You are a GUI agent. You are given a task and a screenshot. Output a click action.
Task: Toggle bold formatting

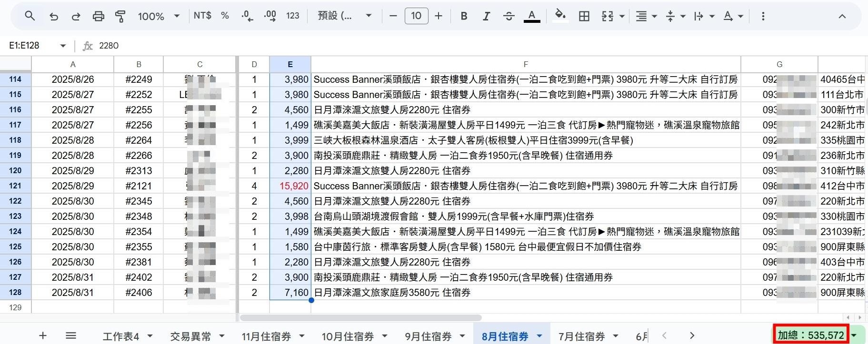tap(464, 16)
